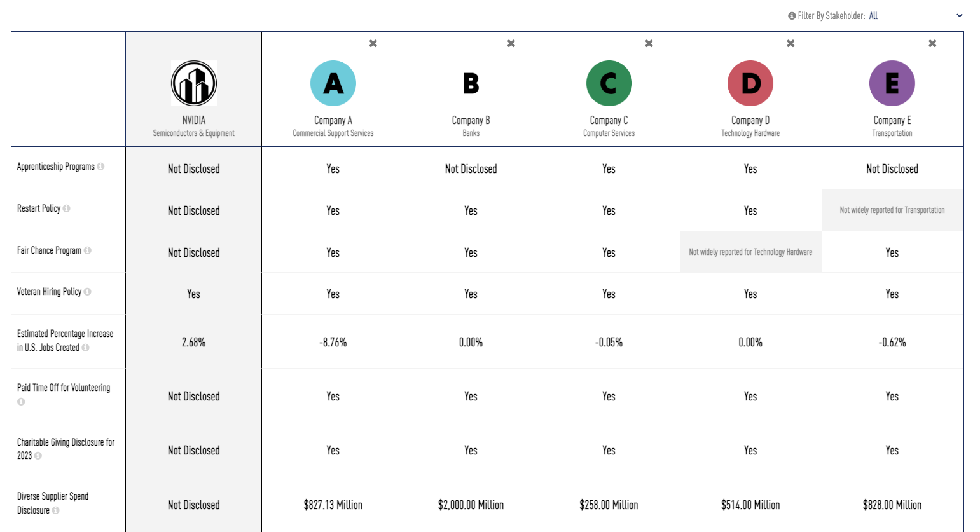Click the NVIDIA building logo
Image resolution: width=980 pixels, height=532 pixels.
point(194,83)
